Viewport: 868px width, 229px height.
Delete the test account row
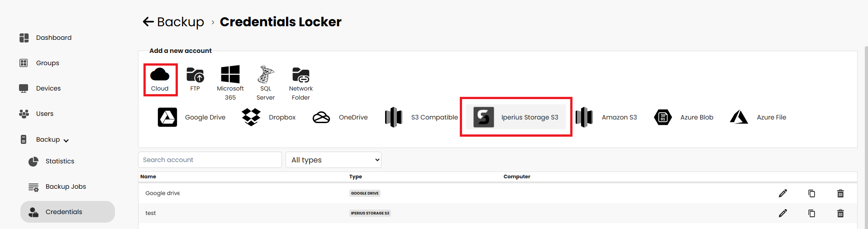point(840,213)
